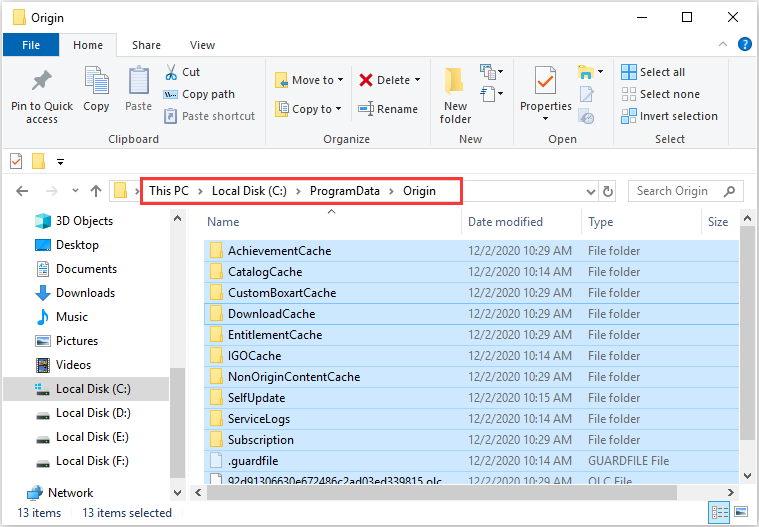Screen dimensions: 759x527
Task: Click the Paste clipboard icon
Action: coord(138,80)
